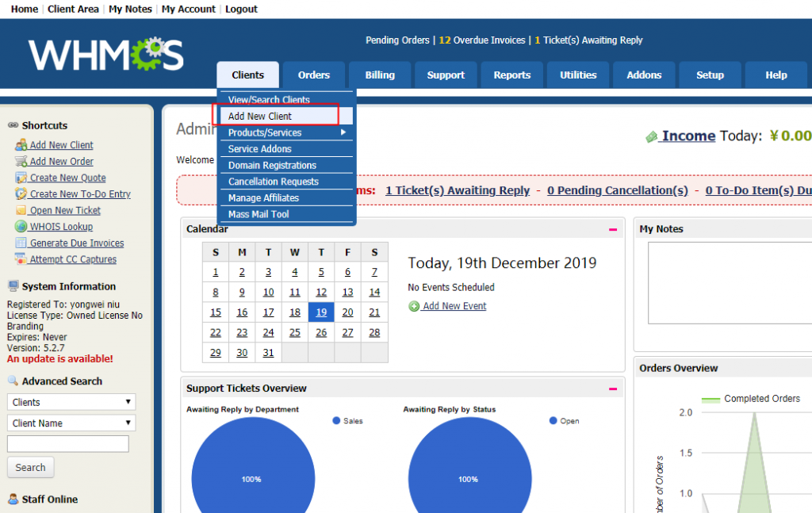
Task: Click the Home link at top
Action: point(25,9)
